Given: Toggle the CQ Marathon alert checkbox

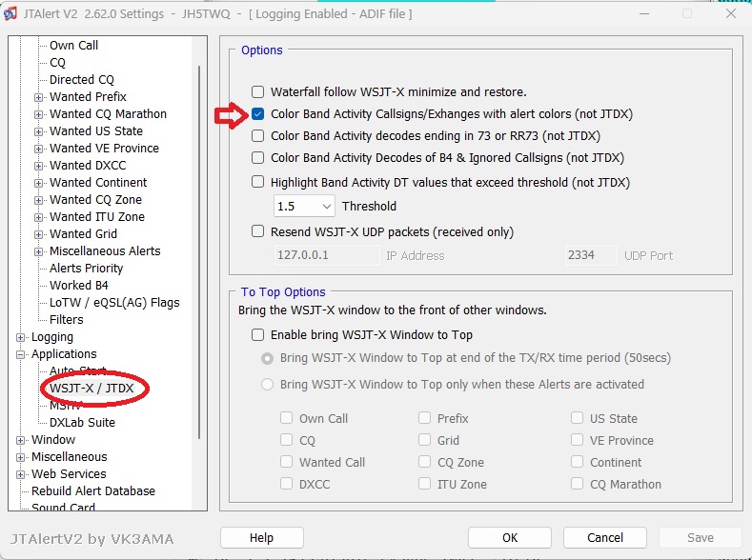Looking at the screenshot, I should [x=577, y=484].
